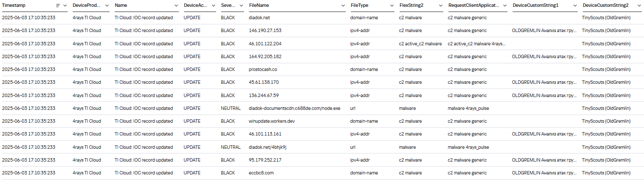Image resolution: width=644 pixels, height=180 pixels.
Task: Select the diadok.net domain-name row
Action: coord(259,18)
